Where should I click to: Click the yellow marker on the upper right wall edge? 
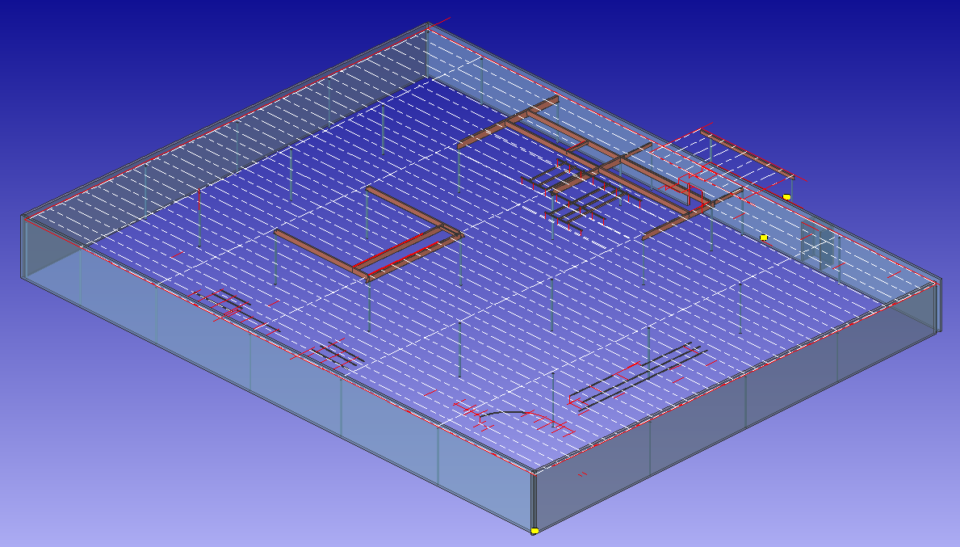coord(787,197)
